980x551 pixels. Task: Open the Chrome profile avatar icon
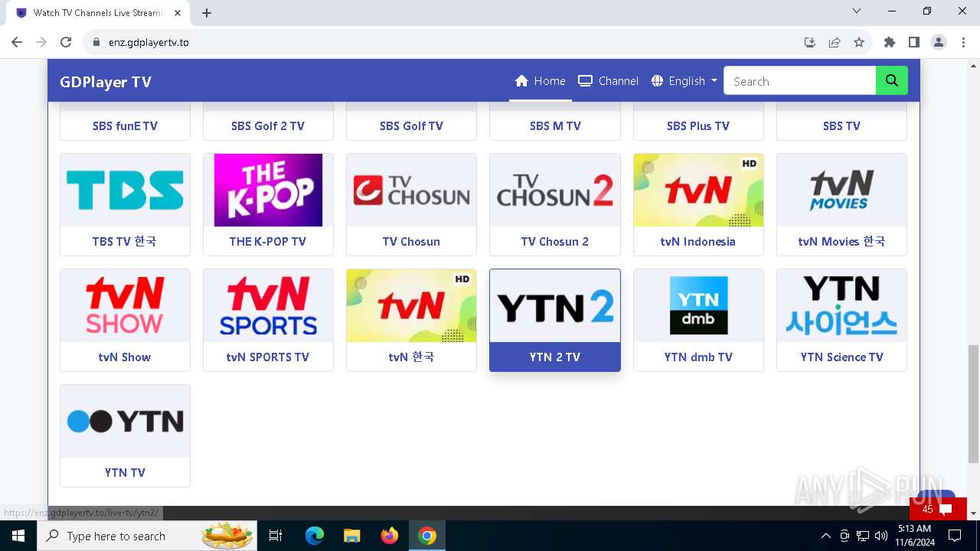coord(939,42)
